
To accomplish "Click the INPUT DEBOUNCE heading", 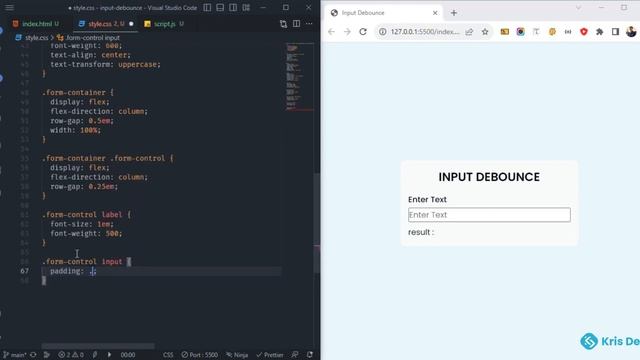I will [489, 177].
